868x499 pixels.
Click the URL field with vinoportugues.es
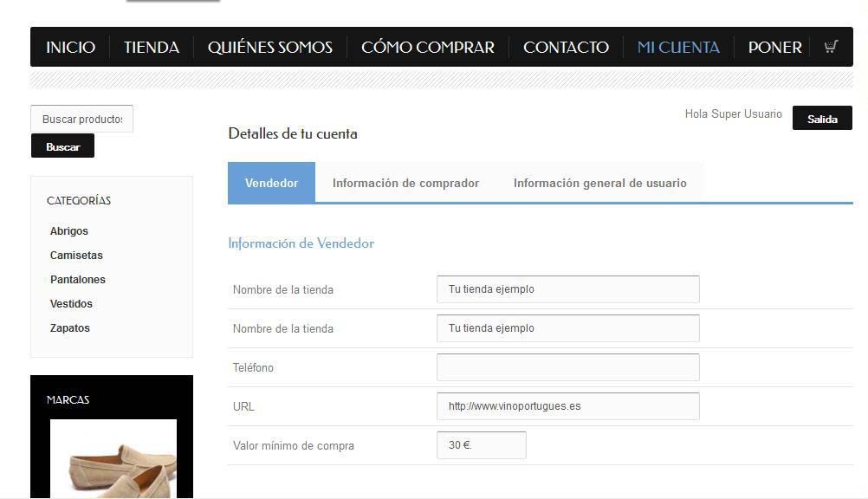(568, 406)
